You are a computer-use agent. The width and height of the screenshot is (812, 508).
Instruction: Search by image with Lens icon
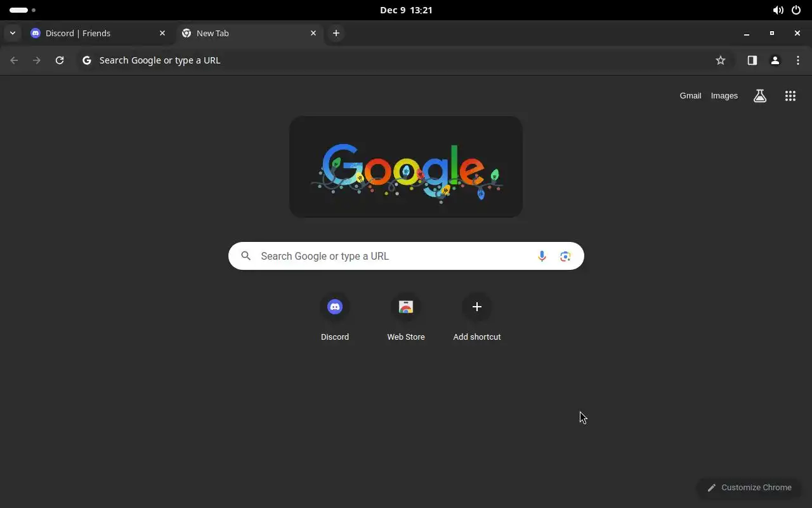pyautogui.click(x=565, y=256)
